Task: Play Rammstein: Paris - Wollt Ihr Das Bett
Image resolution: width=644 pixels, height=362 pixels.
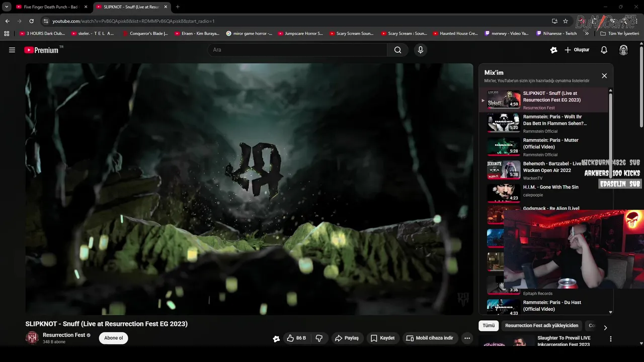Action: (x=543, y=123)
